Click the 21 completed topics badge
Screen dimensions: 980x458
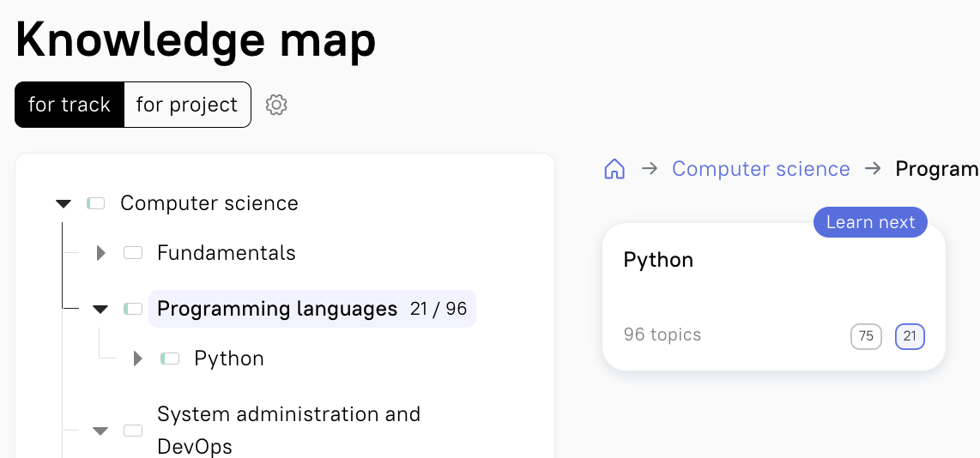(910, 336)
